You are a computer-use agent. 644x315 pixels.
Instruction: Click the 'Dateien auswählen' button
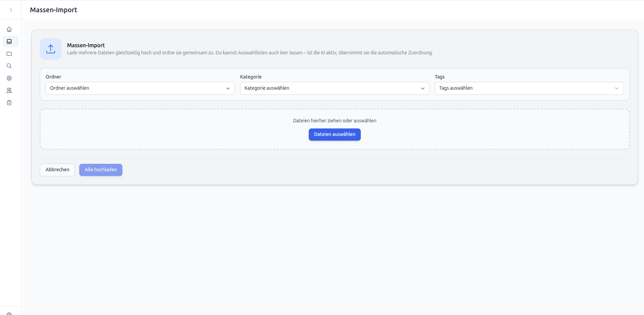pyautogui.click(x=335, y=135)
